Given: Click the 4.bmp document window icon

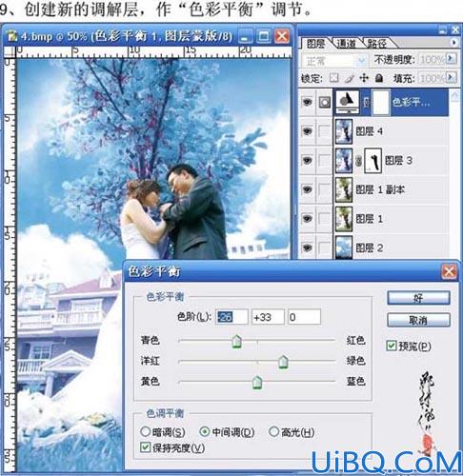Looking at the screenshot, I should (x=11, y=36).
